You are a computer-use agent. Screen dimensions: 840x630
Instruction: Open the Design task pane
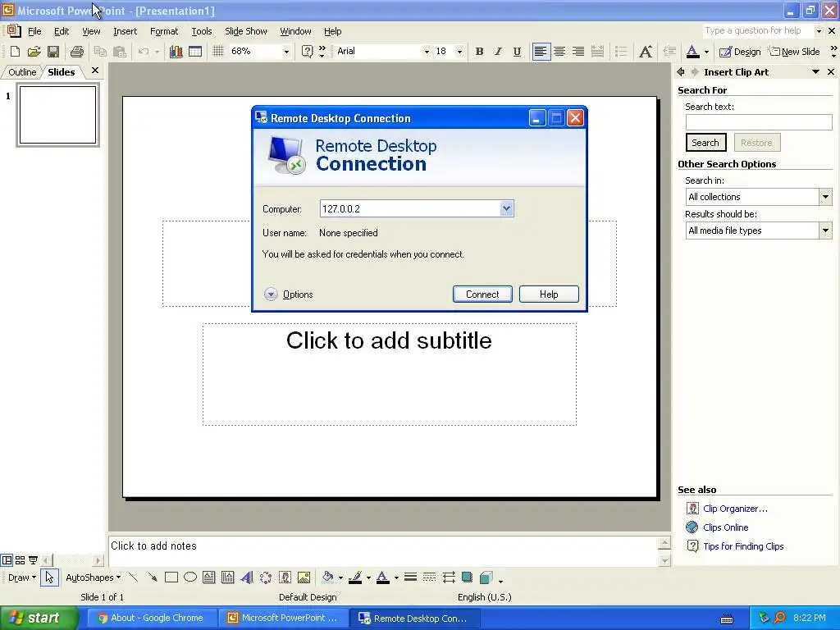(x=740, y=52)
